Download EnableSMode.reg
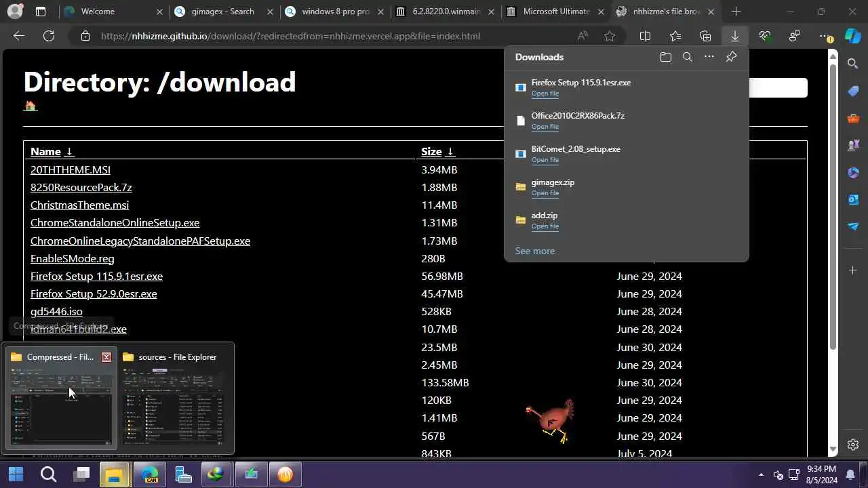The image size is (868, 488). [x=72, y=258]
